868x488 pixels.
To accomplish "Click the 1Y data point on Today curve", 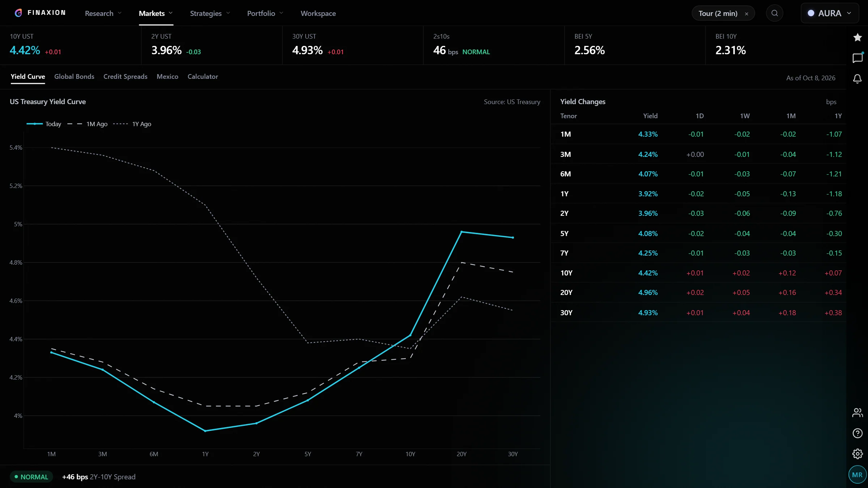I will tap(205, 431).
